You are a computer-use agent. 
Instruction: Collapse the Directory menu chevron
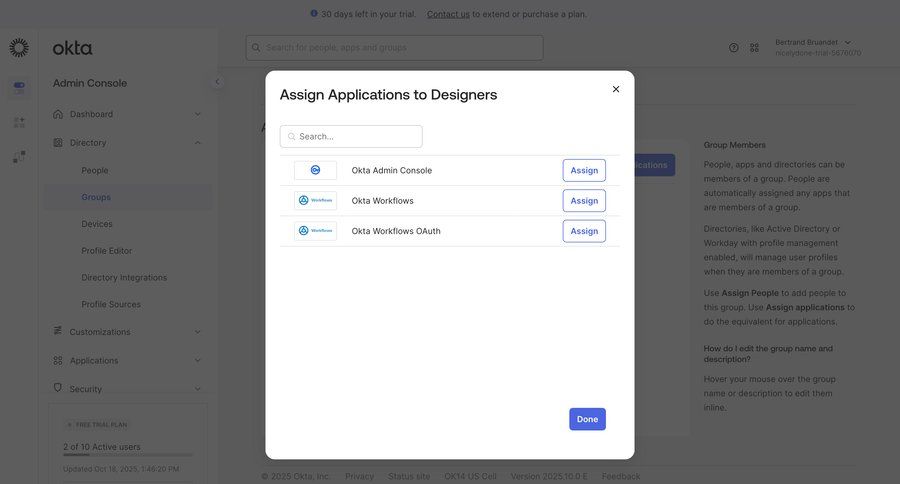pos(197,142)
